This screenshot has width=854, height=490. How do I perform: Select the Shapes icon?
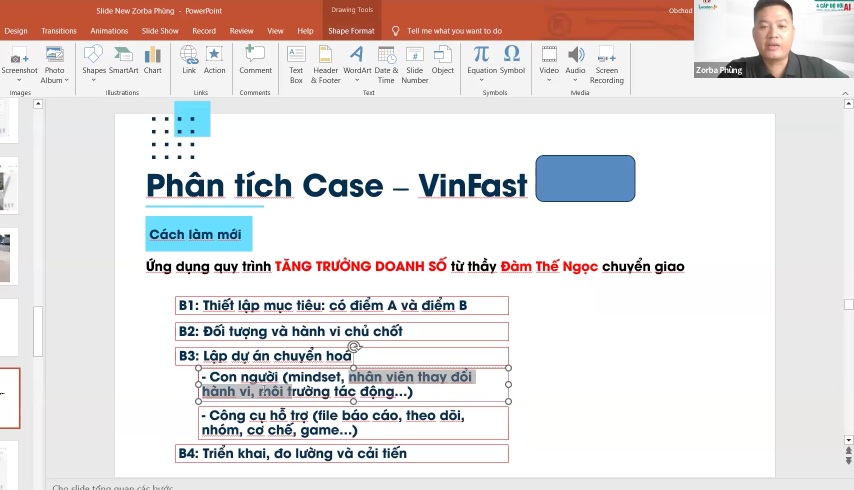93,55
